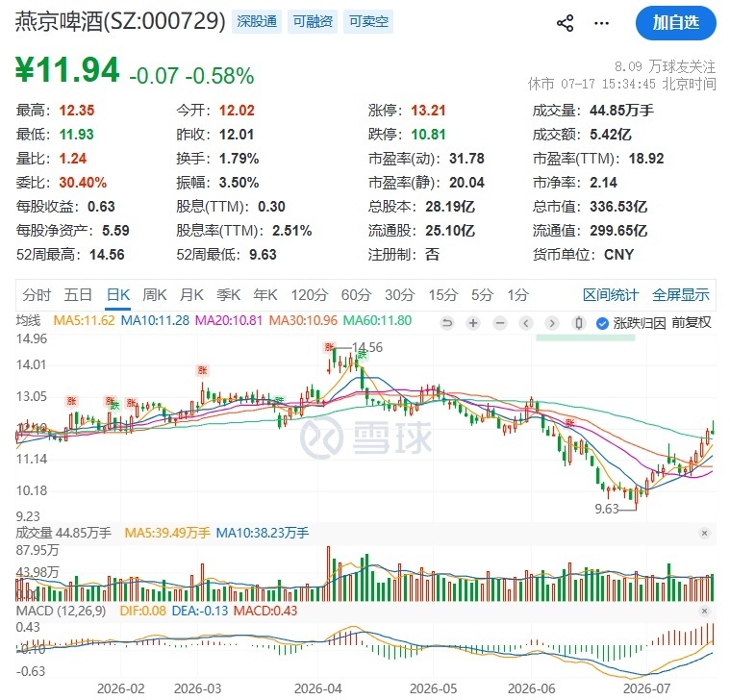Click the stock title 燕京啤酒(SZ:000729)
Viewport: 730px width, 700px height.
point(120,21)
